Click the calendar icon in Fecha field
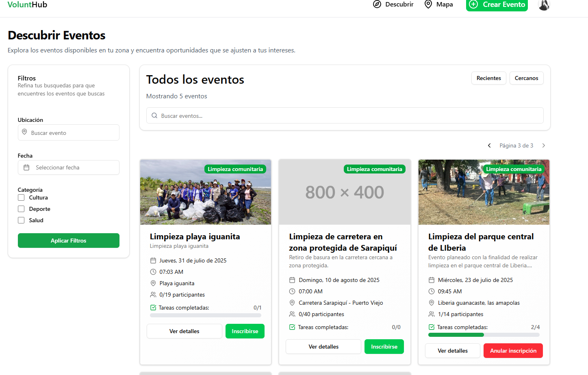588x375 pixels. [x=26, y=167]
